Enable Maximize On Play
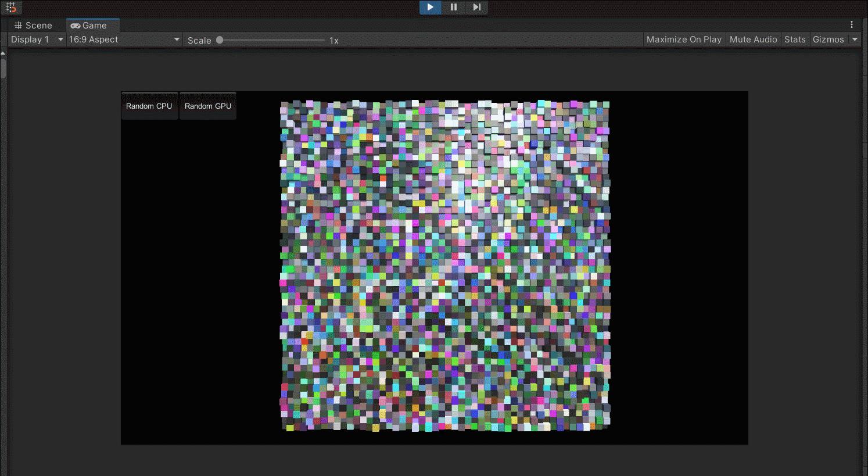Screen dimensions: 868x476 click(x=684, y=39)
